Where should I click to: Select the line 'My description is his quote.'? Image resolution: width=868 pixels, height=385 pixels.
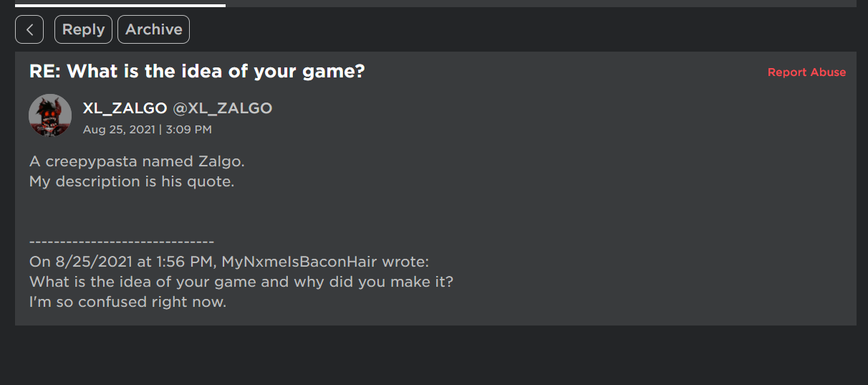point(132,181)
